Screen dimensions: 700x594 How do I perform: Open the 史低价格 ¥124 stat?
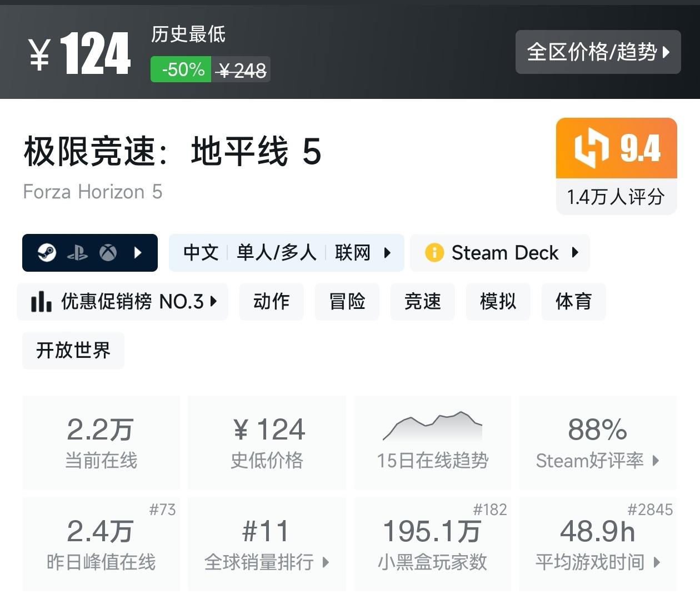click(x=267, y=442)
